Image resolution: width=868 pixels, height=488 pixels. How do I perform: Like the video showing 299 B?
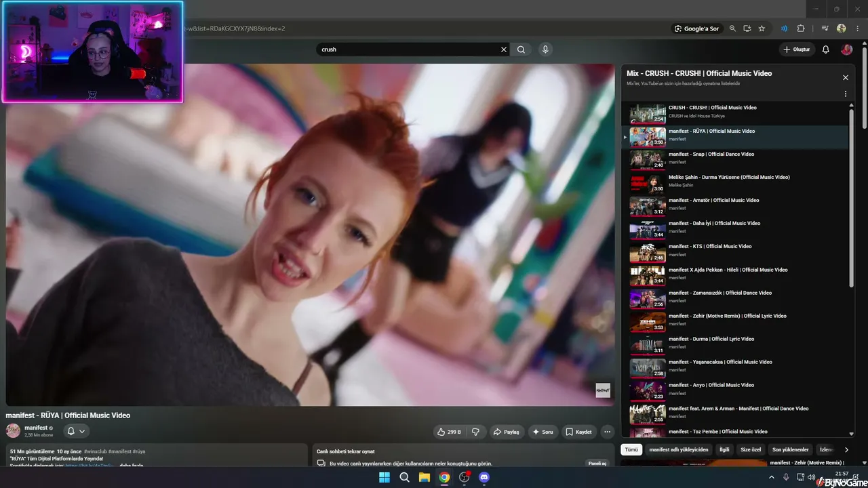click(x=449, y=432)
